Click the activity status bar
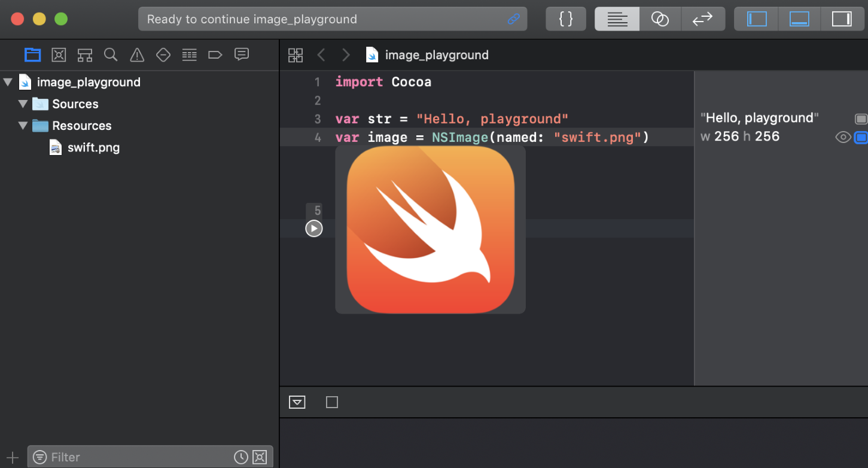Image resolution: width=868 pixels, height=468 pixels. click(333, 19)
